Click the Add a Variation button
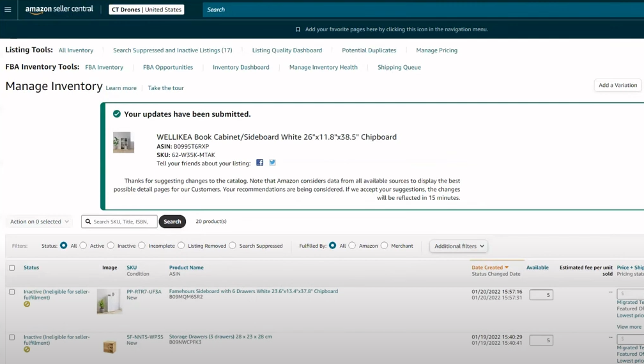This screenshot has width=644, height=364. (617, 85)
